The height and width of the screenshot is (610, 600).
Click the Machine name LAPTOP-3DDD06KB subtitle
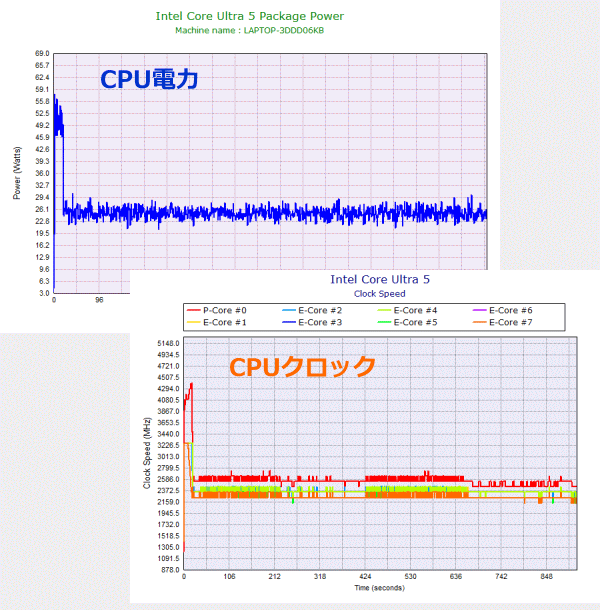249,30
